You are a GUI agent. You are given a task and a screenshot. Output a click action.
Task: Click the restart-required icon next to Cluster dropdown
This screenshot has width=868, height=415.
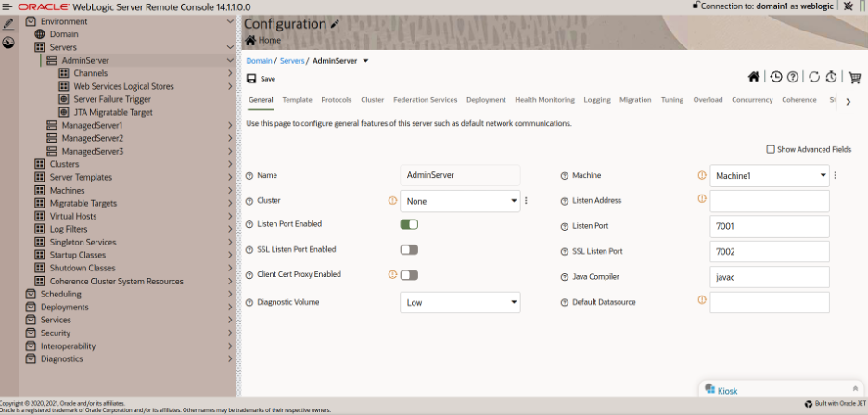click(x=393, y=201)
